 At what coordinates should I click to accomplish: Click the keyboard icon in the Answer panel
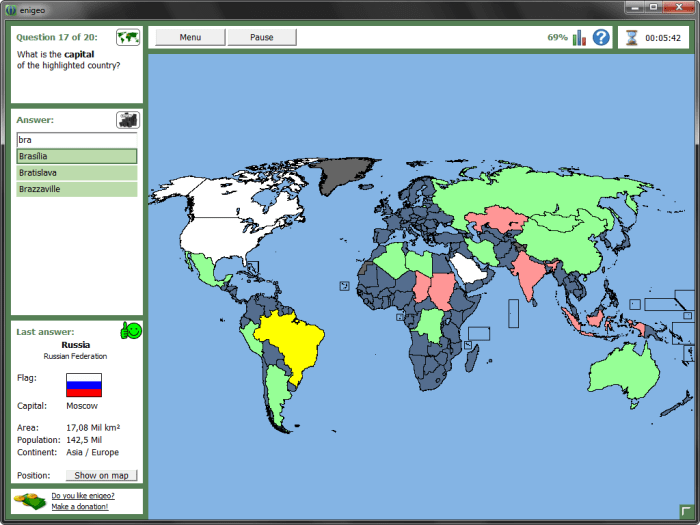click(127, 120)
